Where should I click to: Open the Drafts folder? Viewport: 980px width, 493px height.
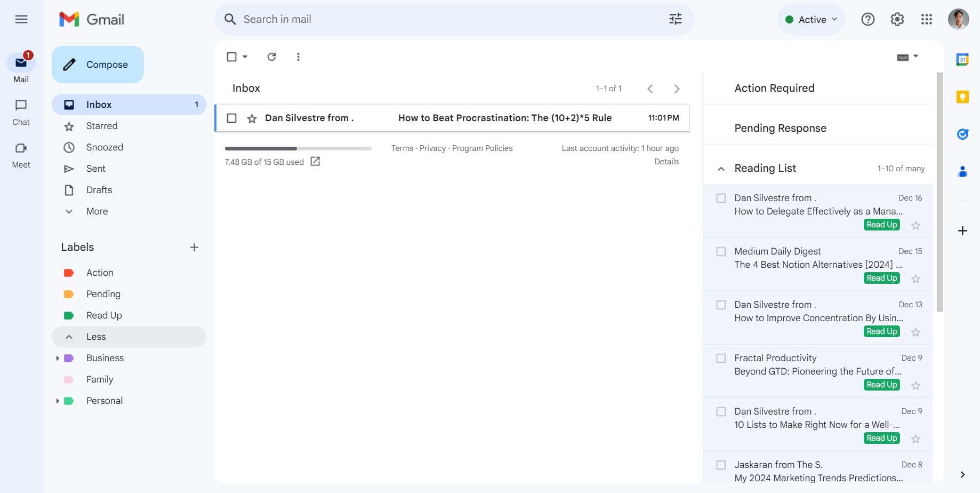[99, 190]
